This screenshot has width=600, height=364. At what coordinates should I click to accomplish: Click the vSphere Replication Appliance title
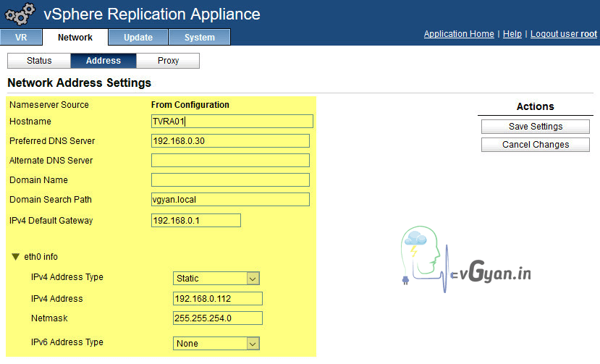[152, 14]
